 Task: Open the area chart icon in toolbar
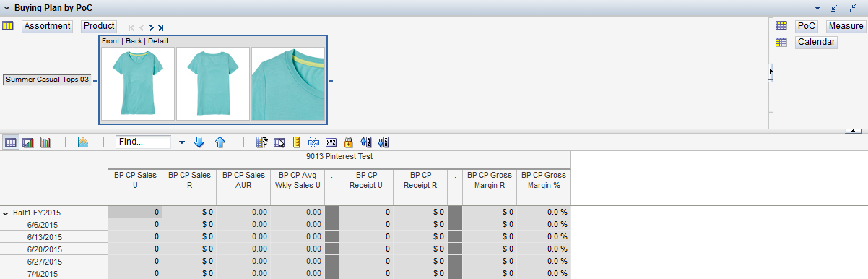83,142
